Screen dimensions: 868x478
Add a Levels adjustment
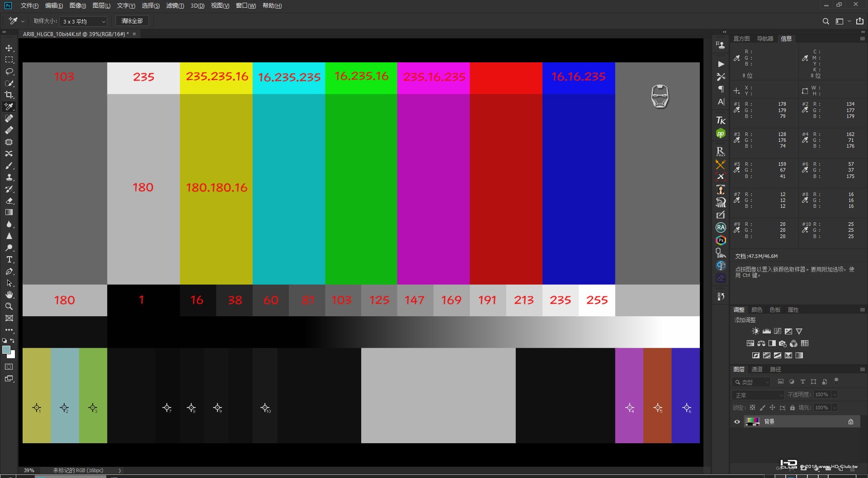767,331
